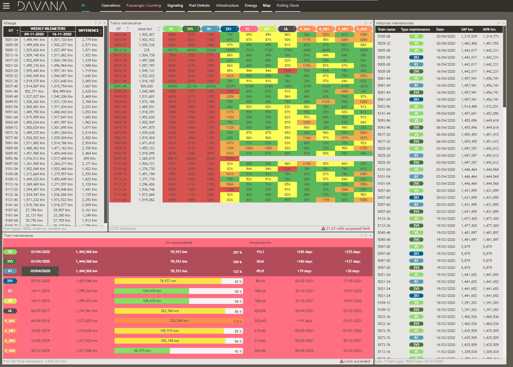This screenshot has height=367, width=513.
Task: Open the Map tab
Action: point(266,6)
